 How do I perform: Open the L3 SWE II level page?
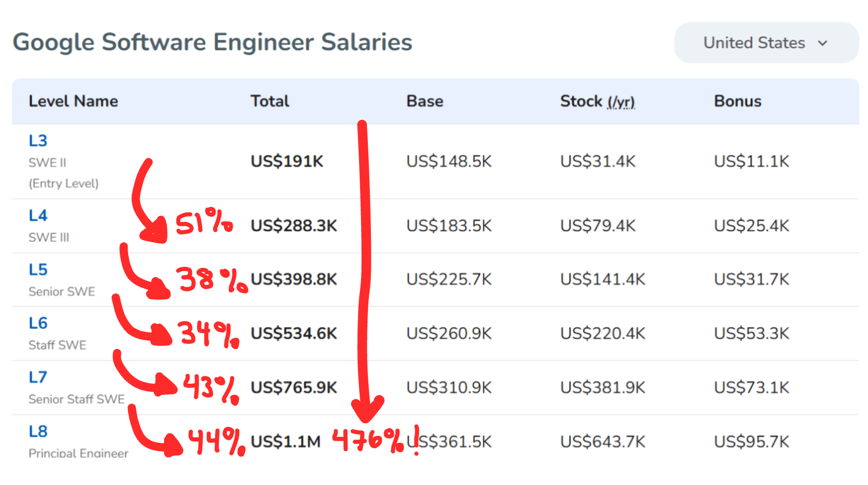[39, 141]
